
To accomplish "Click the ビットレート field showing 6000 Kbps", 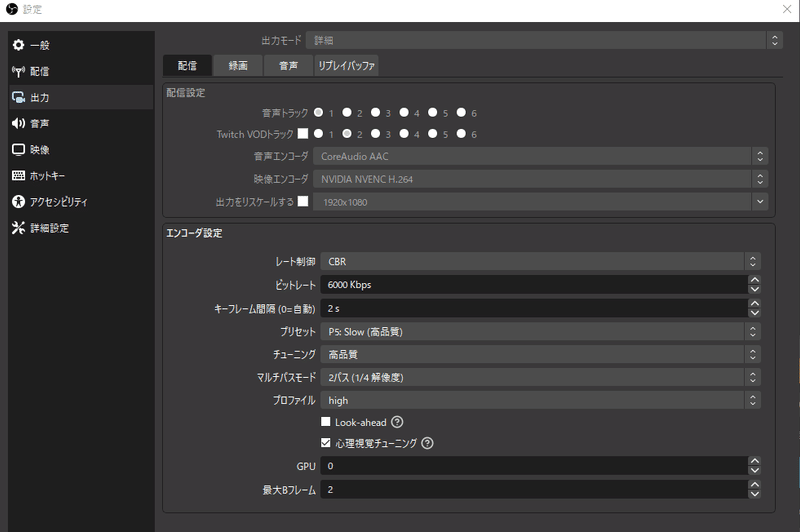I will coord(534,284).
